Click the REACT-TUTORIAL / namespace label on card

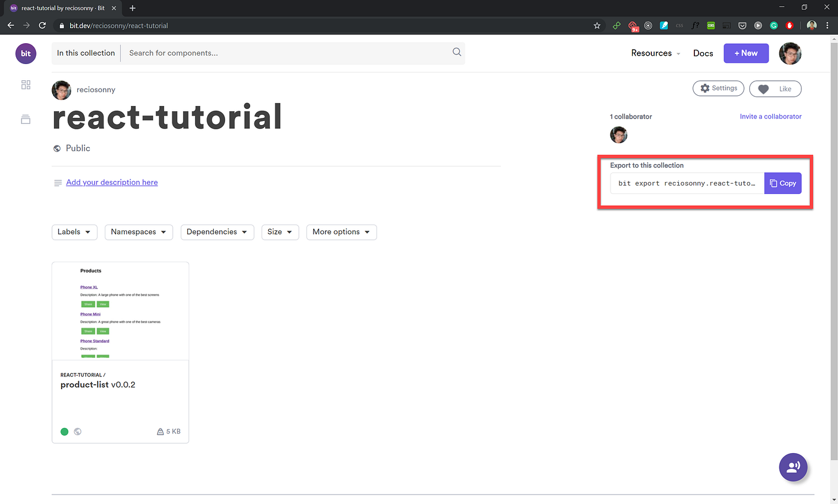pos(83,375)
